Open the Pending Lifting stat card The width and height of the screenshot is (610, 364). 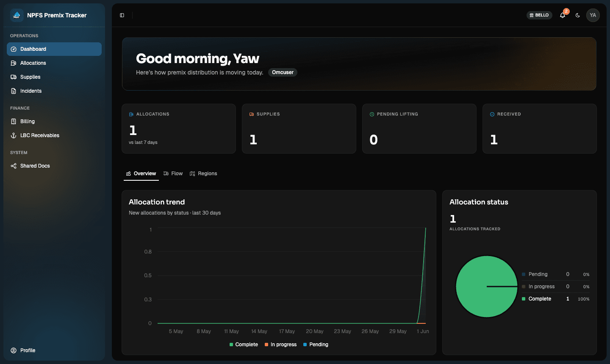tap(419, 129)
